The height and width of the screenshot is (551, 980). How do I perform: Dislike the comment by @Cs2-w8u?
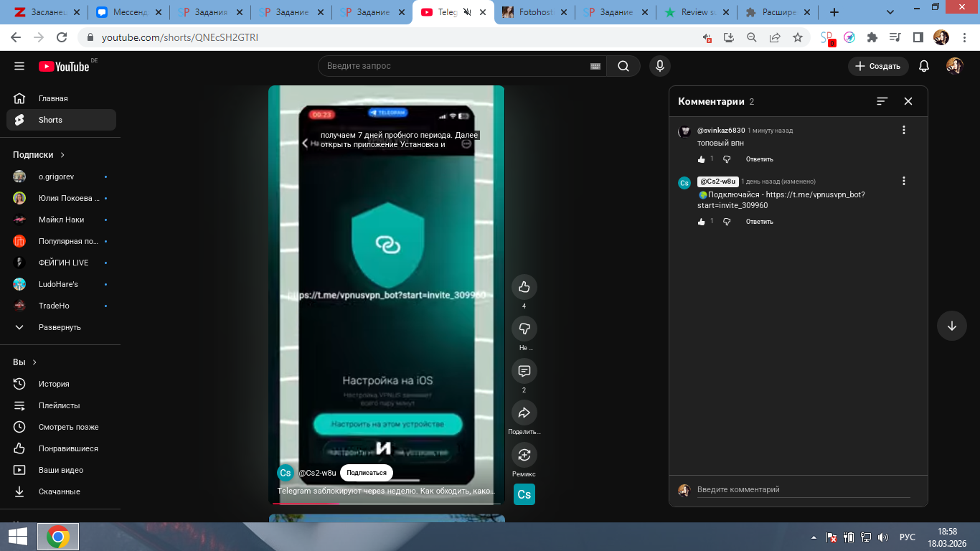[727, 222]
